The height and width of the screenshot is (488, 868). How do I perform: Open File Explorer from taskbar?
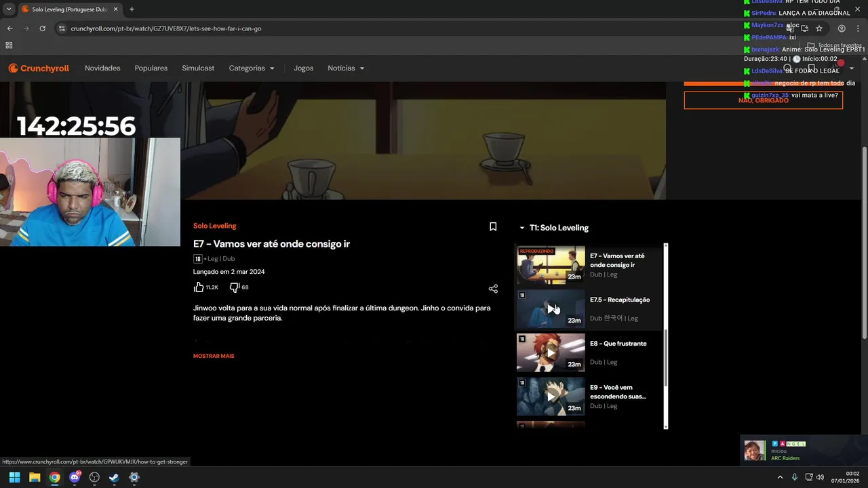[35, 477]
